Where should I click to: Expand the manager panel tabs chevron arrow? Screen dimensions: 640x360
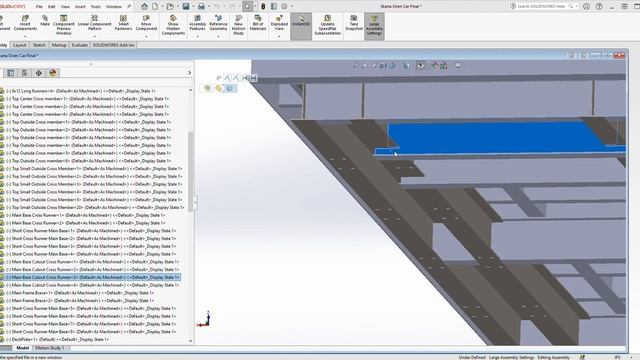click(189, 73)
